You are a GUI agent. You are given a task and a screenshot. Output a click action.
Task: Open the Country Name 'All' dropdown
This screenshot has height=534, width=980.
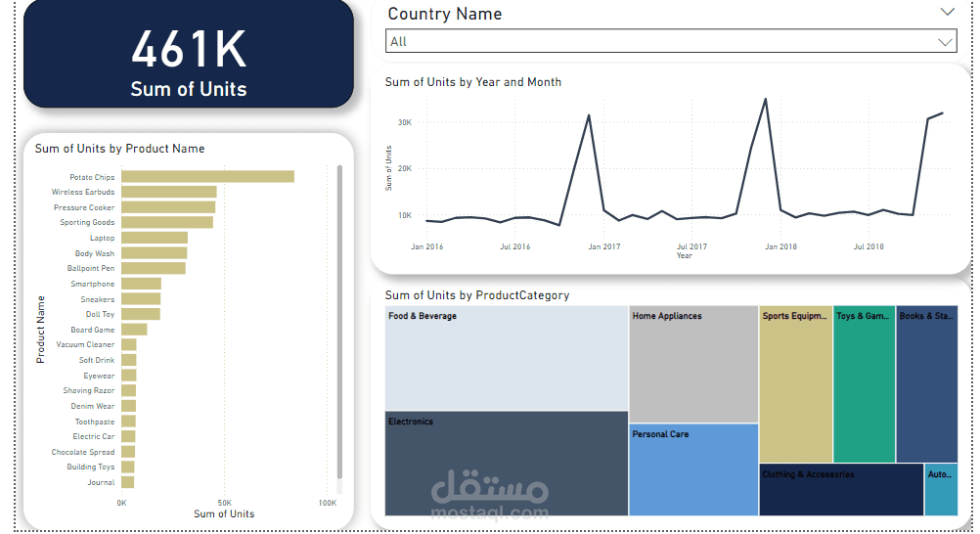click(x=671, y=41)
